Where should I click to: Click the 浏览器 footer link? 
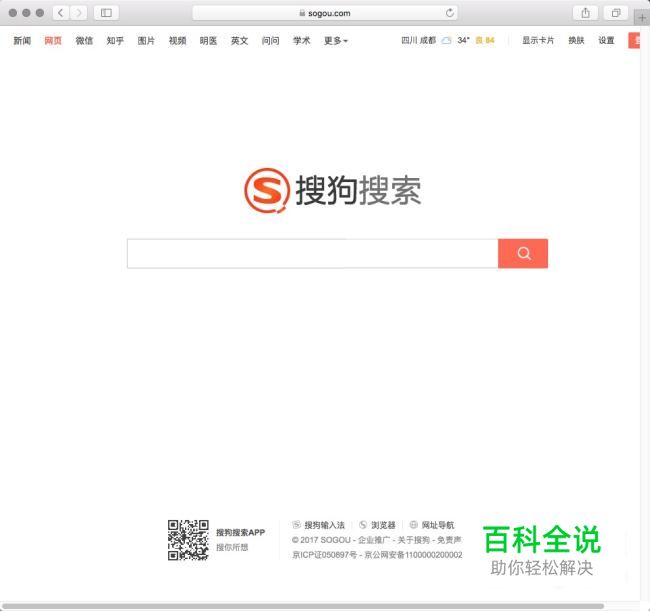pos(383,525)
